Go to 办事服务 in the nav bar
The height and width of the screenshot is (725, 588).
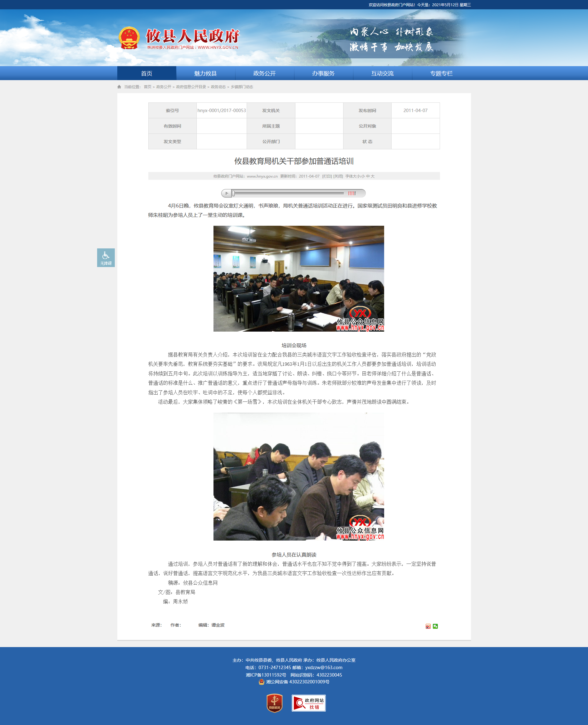[x=323, y=73]
